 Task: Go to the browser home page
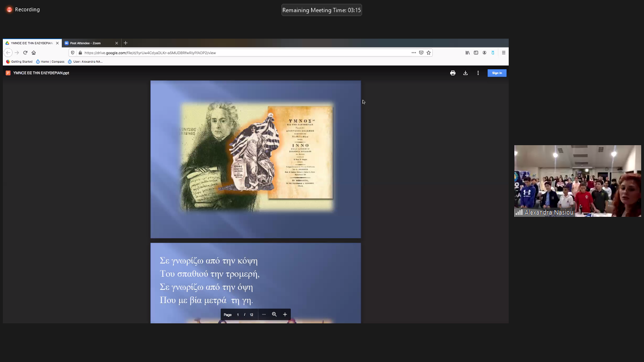coord(33,53)
